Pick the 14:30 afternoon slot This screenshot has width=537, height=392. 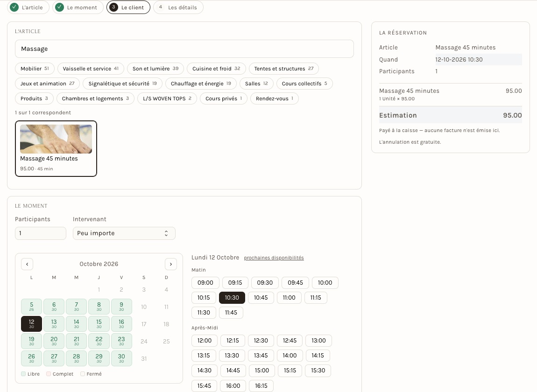205,371
